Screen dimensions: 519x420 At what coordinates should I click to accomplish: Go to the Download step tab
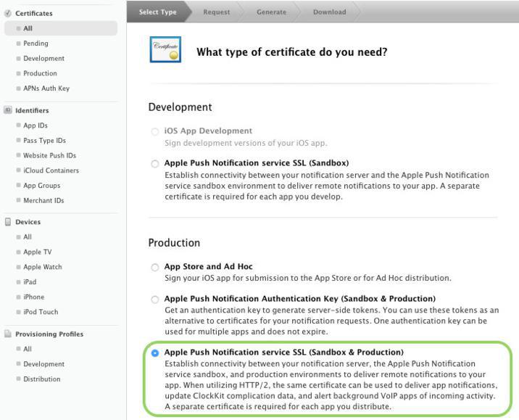coord(328,12)
